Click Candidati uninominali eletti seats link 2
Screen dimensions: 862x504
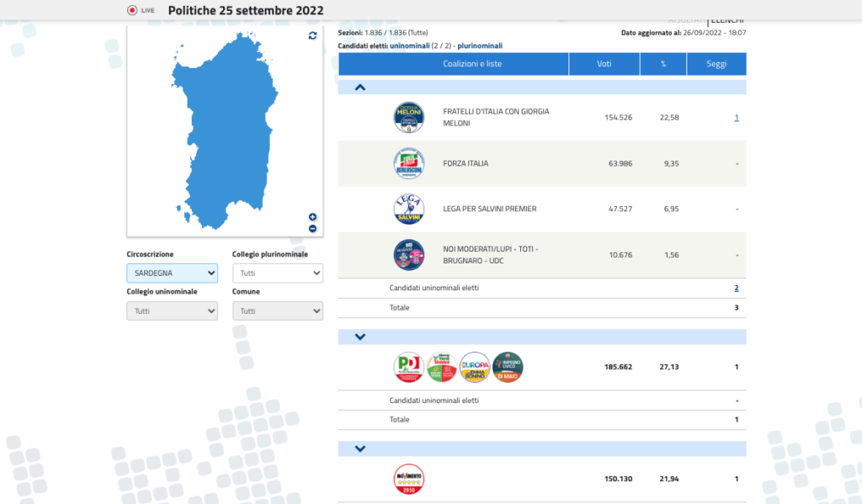pyautogui.click(x=737, y=288)
